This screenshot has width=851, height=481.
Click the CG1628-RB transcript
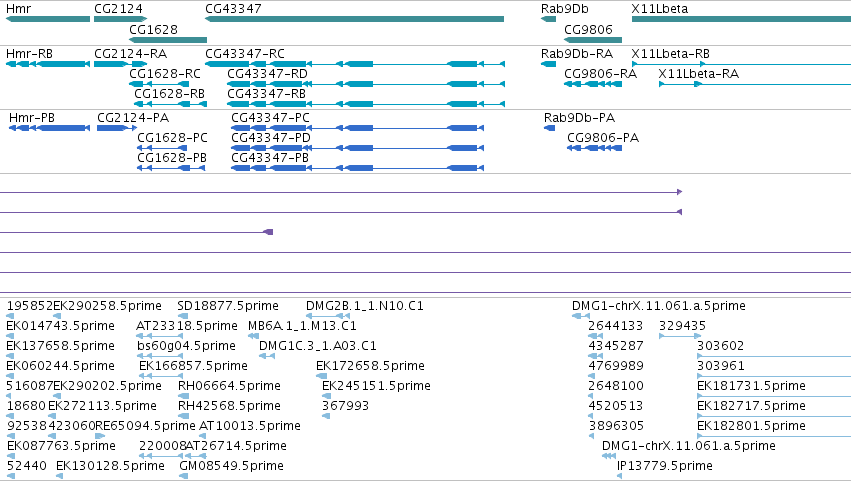coord(170,104)
